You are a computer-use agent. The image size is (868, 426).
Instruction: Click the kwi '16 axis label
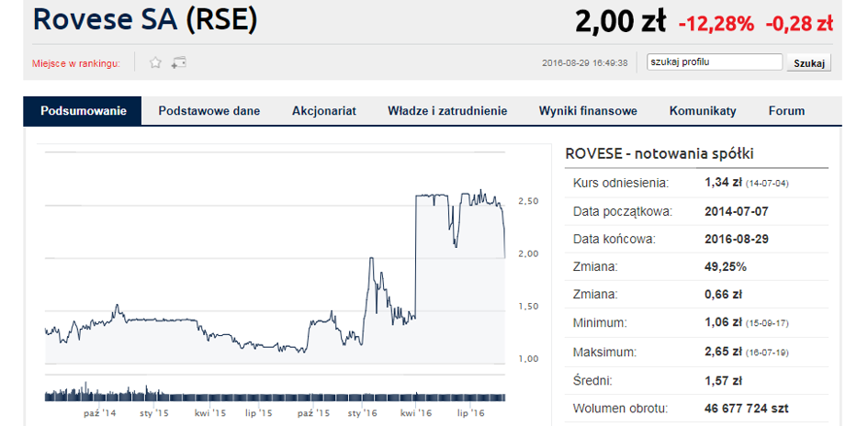click(x=416, y=413)
